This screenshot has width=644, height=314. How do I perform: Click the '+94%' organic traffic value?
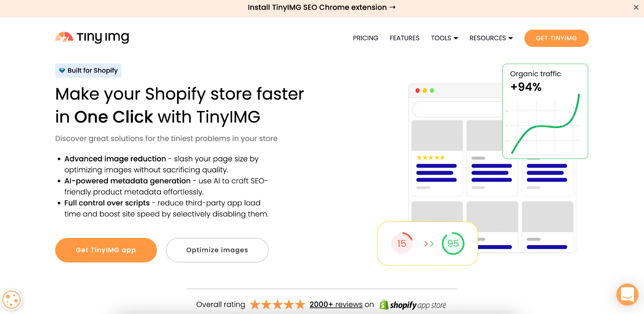coord(526,87)
